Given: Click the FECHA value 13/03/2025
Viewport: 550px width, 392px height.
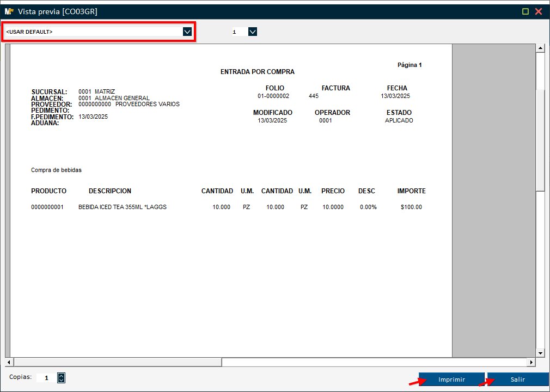Looking at the screenshot, I should [x=395, y=96].
